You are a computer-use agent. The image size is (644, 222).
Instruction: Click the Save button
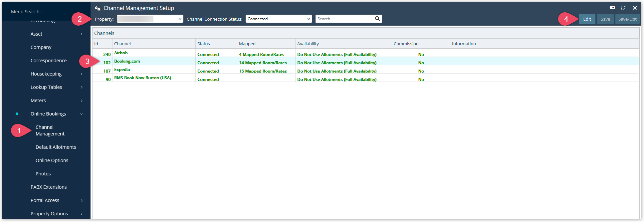point(605,19)
